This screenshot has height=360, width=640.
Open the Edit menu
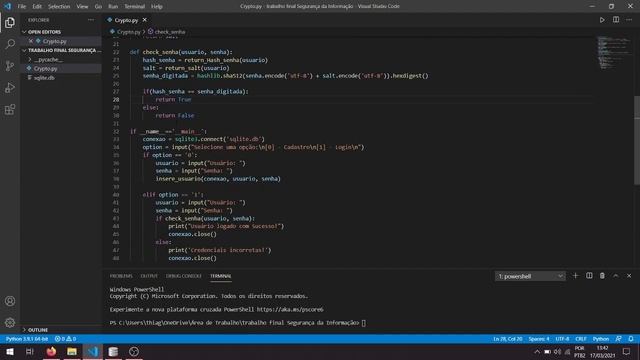[37, 7]
